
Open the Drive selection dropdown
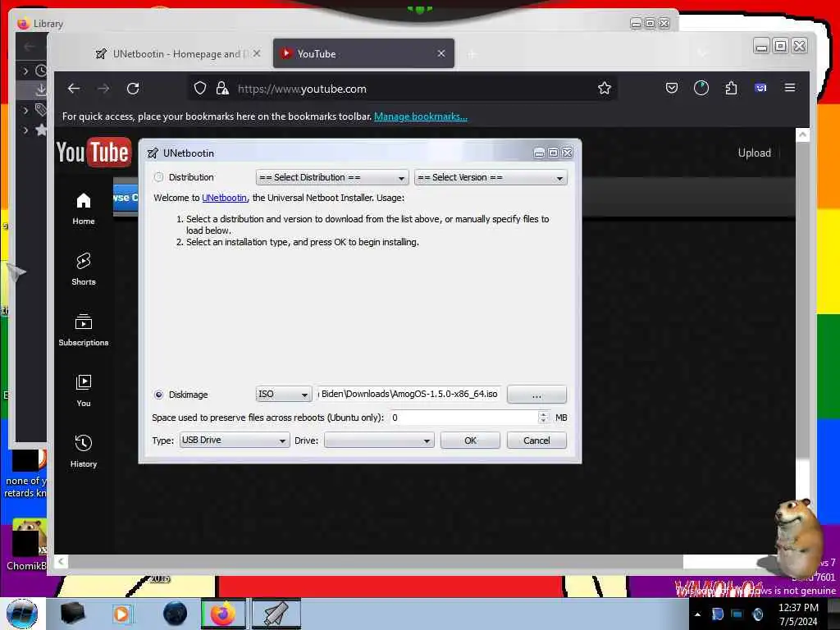pos(379,441)
